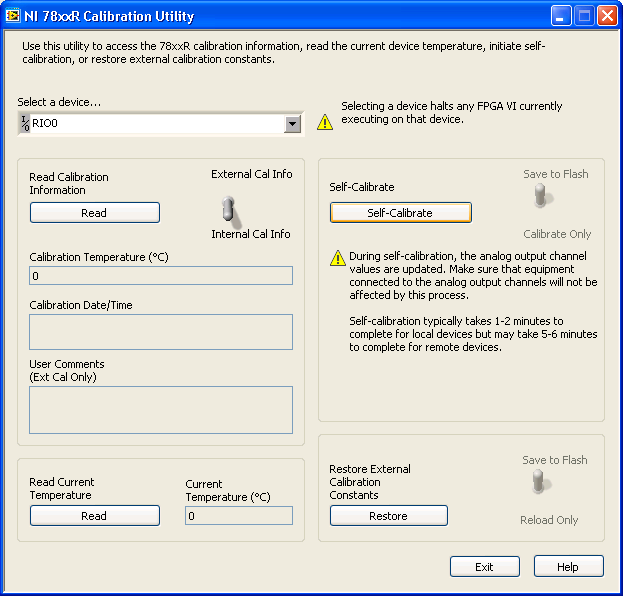The image size is (623, 596).
Task: Exit the calibration utility
Action: 484,567
